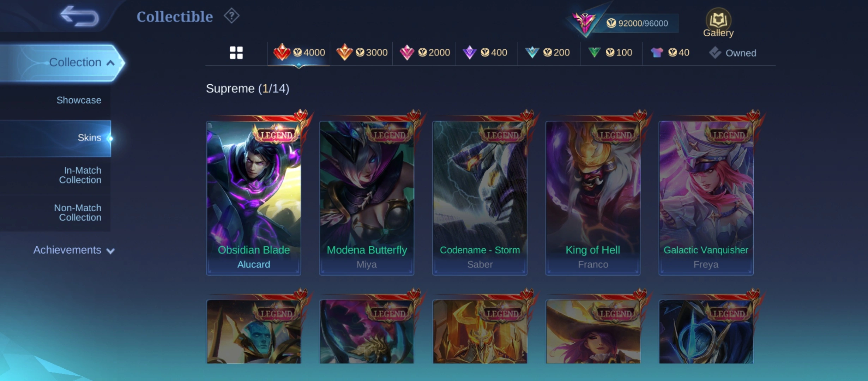868x381 pixels.
Task: Open the Gallery icon
Action: tap(718, 23)
